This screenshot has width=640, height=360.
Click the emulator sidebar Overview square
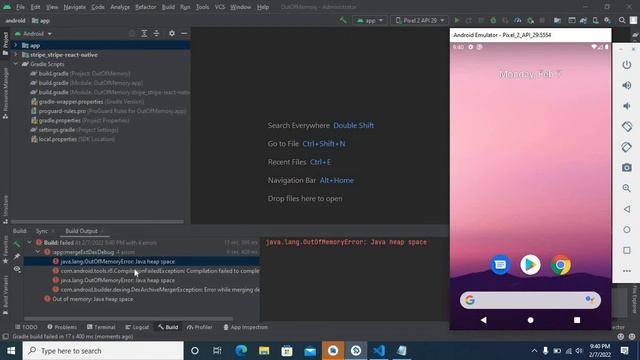point(627,250)
